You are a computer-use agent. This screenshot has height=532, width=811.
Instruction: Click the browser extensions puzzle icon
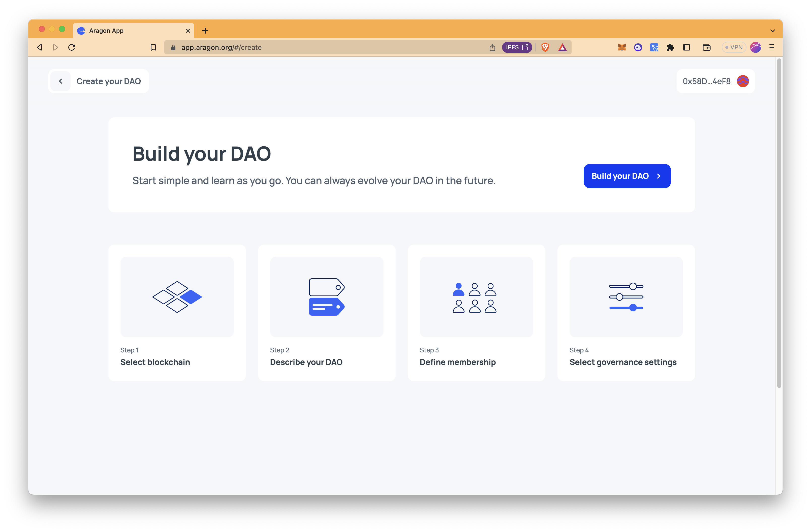[670, 47]
